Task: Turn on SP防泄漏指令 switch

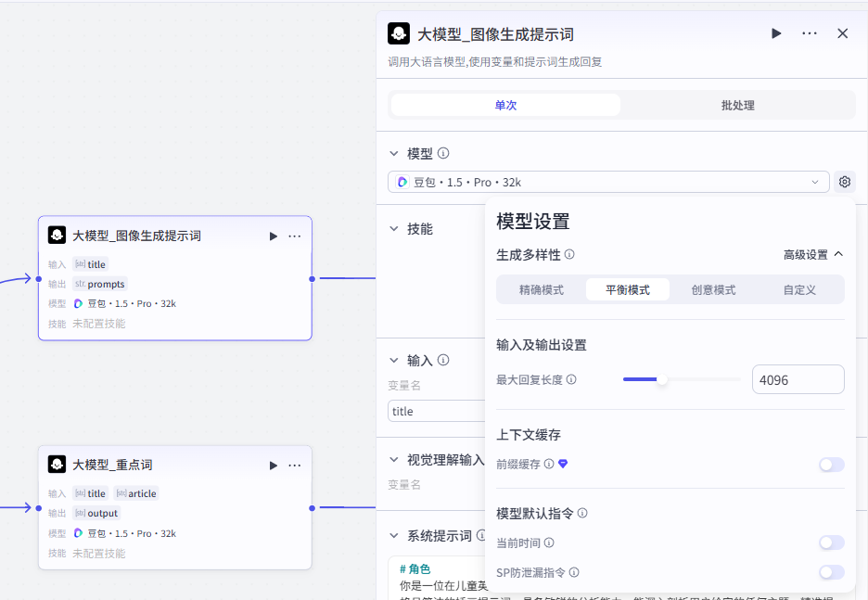Action: (x=831, y=573)
